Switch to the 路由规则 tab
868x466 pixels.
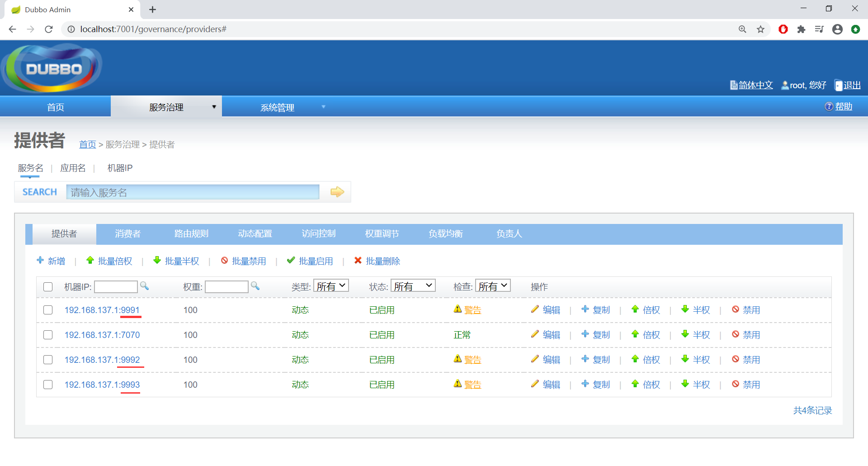coord(191,234)
